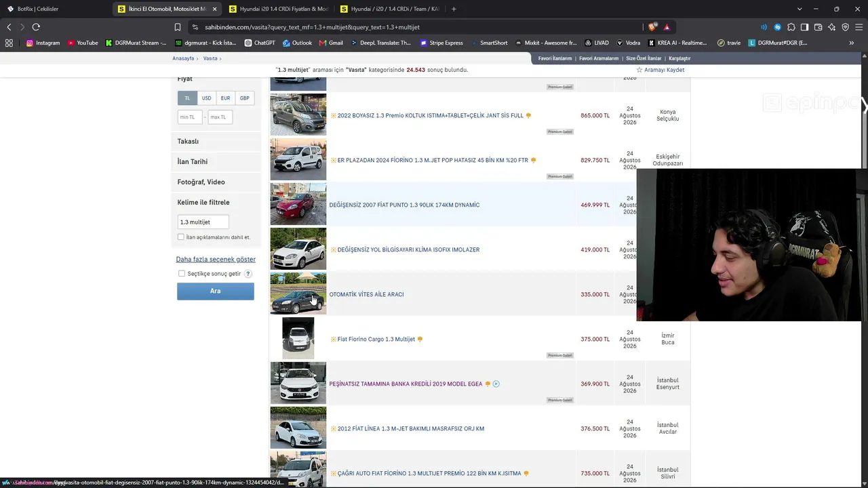The width and height of the screenshot is (868, 488).
Task: Open the Outlook bookmark
Action: point(297,43)
